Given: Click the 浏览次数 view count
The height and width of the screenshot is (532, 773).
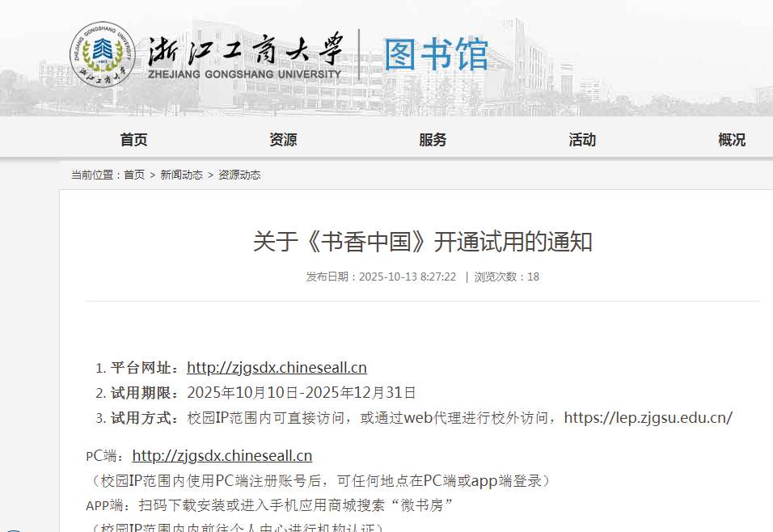Looking at the screenshot, I should [x=506, y=277].
